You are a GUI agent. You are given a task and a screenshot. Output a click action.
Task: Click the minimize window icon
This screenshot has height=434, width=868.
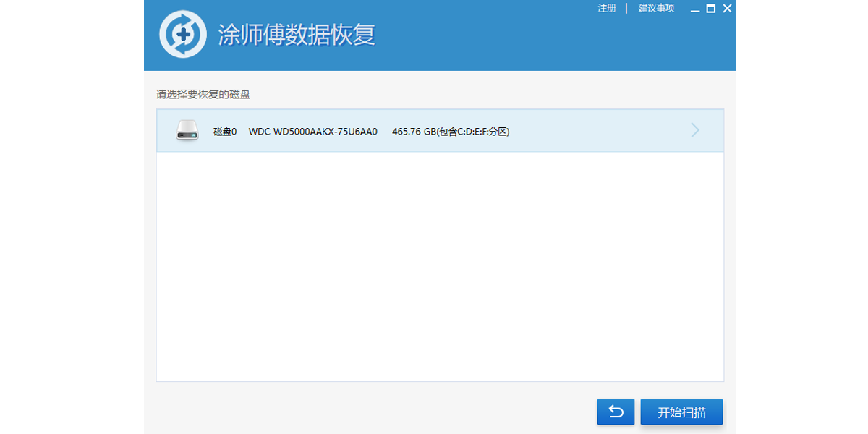pyautogui.click(x=695, y=9)
